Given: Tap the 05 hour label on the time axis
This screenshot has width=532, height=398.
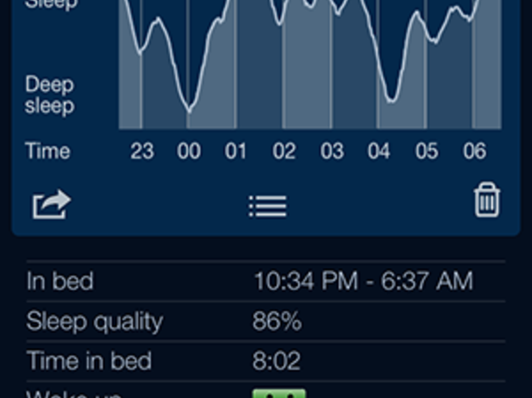Looking at the screenshot, I should [427, 152].
